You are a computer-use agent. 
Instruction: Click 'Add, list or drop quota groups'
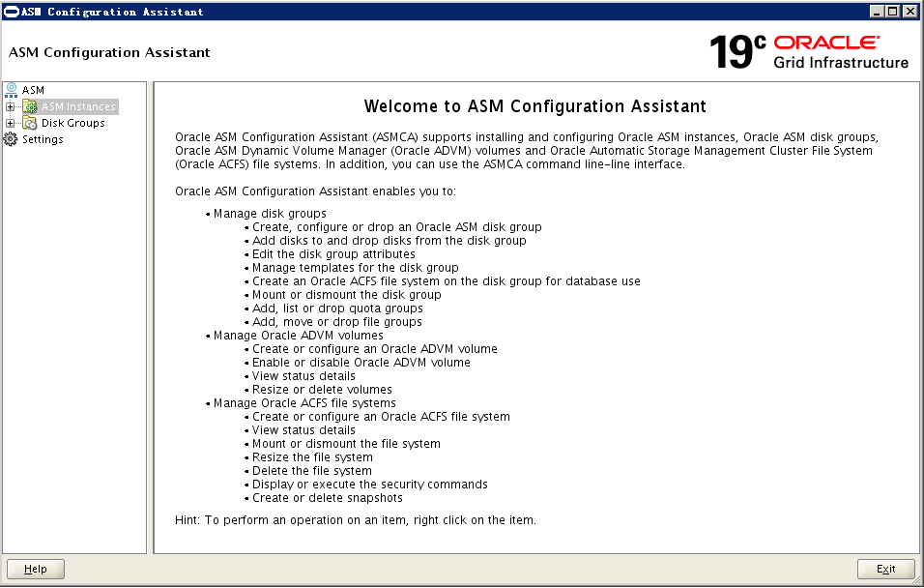tap(337, 309)
